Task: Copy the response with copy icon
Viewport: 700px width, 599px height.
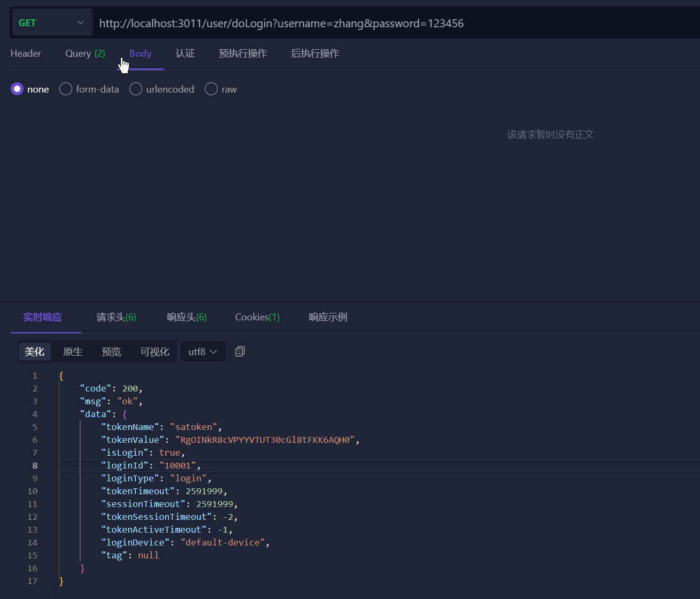Action: tap(240, 351)
